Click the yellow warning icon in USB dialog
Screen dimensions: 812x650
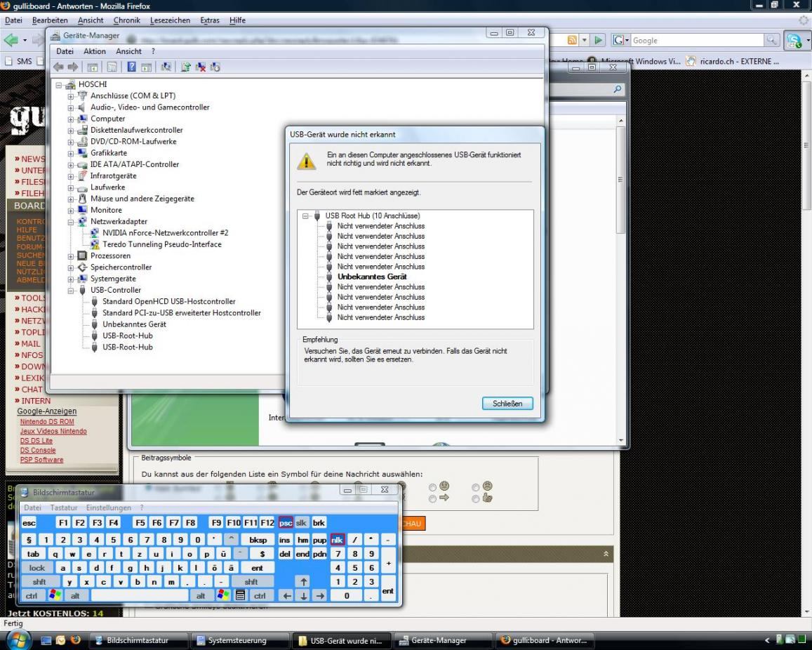(x=306, y=161)
